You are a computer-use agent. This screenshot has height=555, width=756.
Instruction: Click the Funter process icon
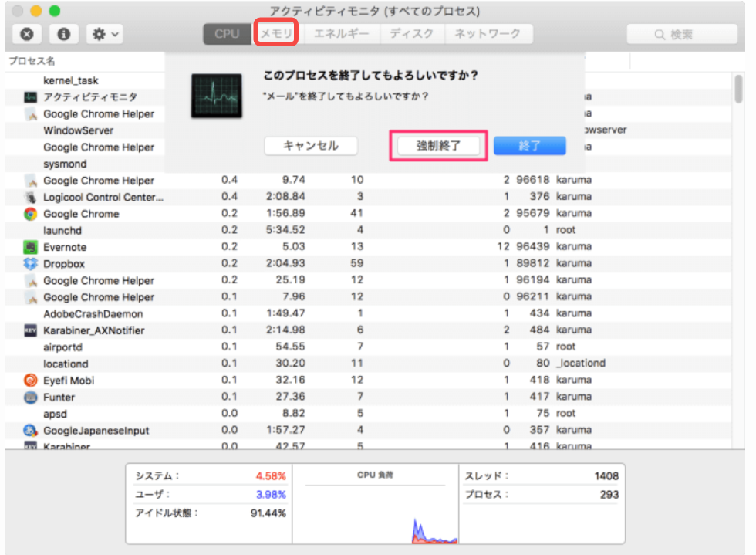pyautogui.click(x=31, y=398)
